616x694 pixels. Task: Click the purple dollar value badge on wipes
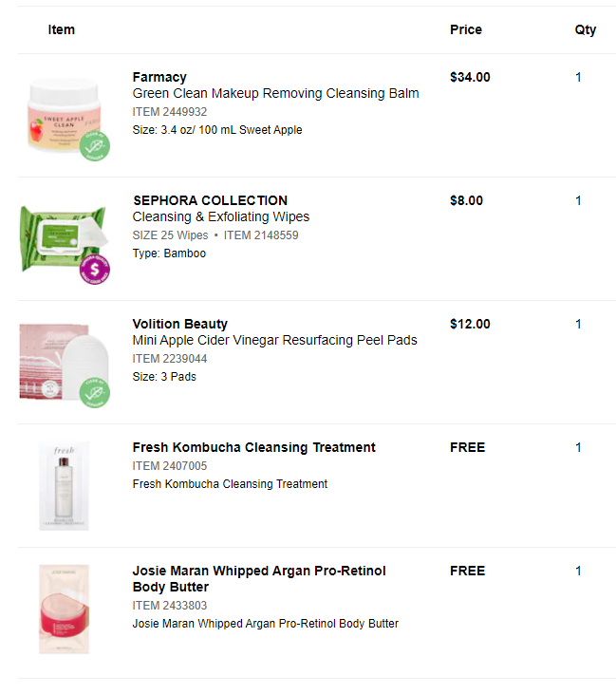click(x=94, y=270)
